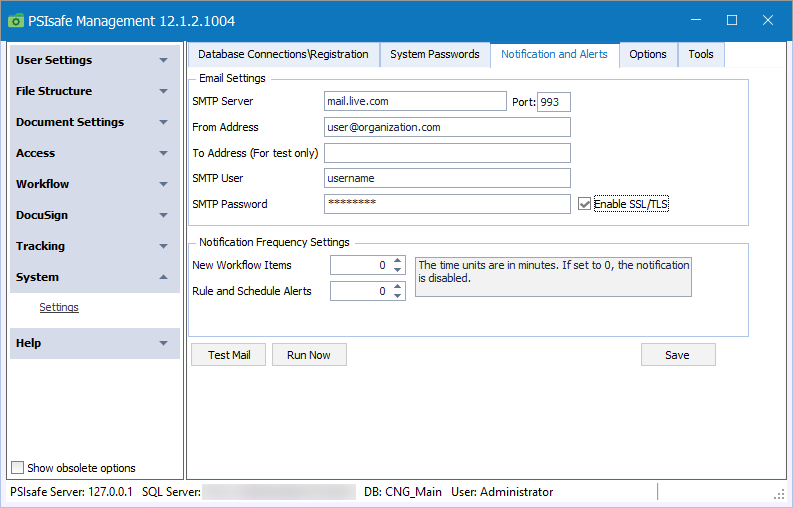Click the Run Now button

pos(309,355)
